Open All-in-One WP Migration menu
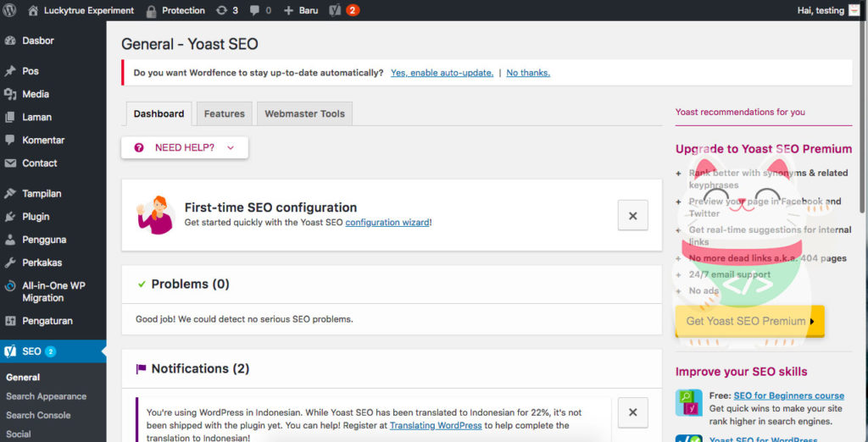Viewport: 868px width, 442px height. click(x=53, y=291)
